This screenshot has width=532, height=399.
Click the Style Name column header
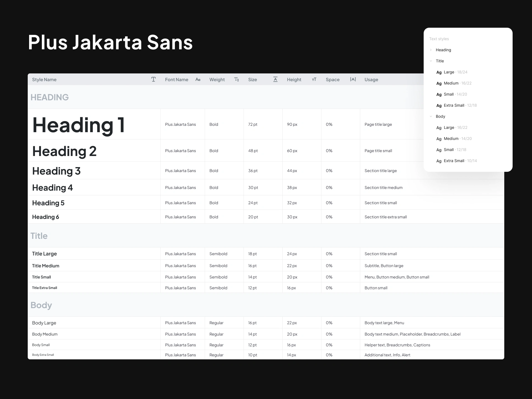(44, 80)
